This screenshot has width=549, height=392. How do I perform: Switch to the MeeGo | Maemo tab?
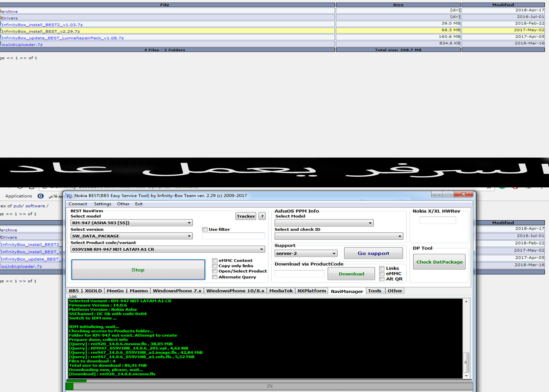[127, 291]
